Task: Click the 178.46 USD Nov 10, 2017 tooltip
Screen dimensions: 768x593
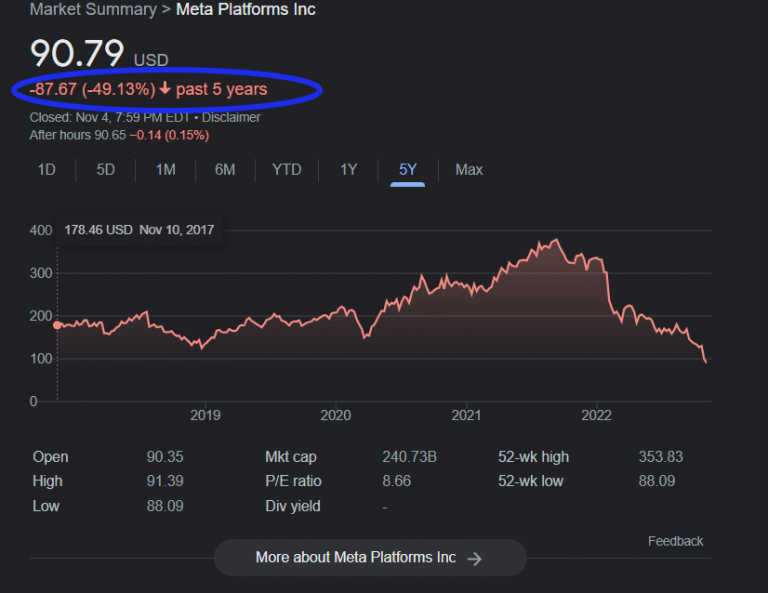Action: (139, 230)
